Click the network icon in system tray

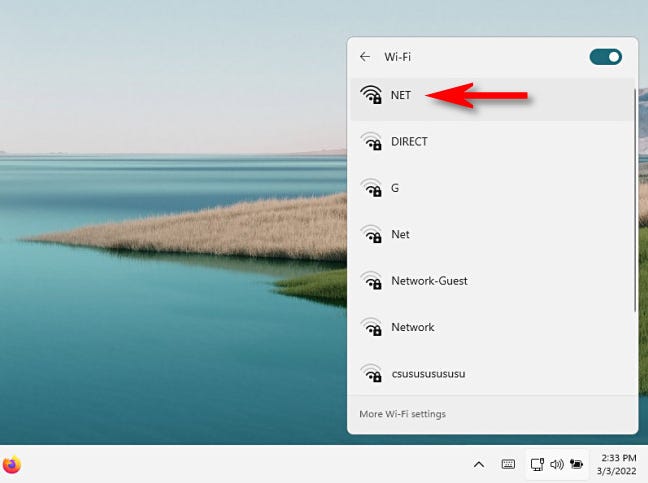[537, 464]
